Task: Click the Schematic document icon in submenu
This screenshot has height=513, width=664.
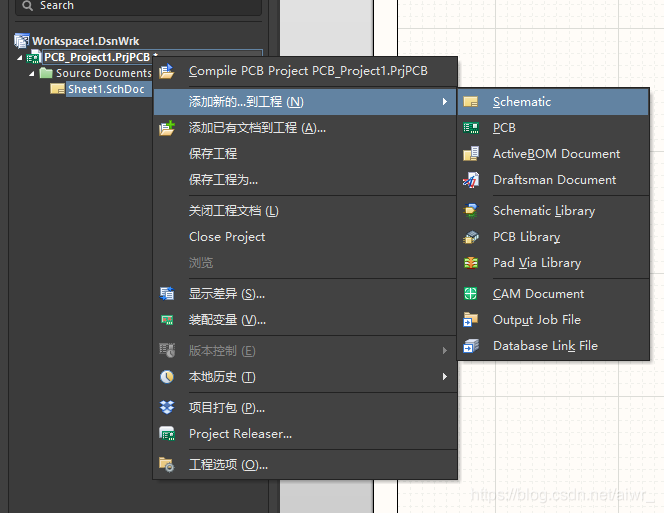Action: click(470, 102)
